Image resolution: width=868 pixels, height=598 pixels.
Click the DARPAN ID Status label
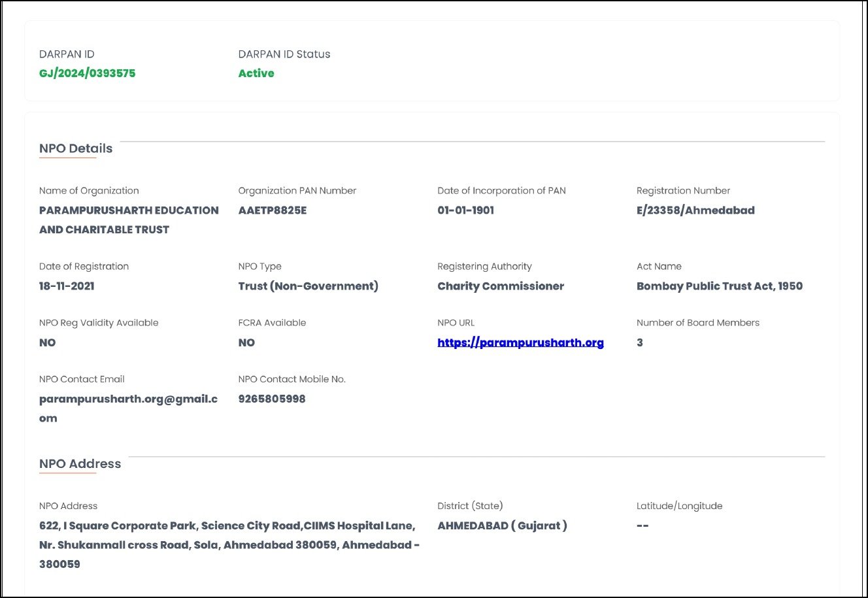(284, 54)
